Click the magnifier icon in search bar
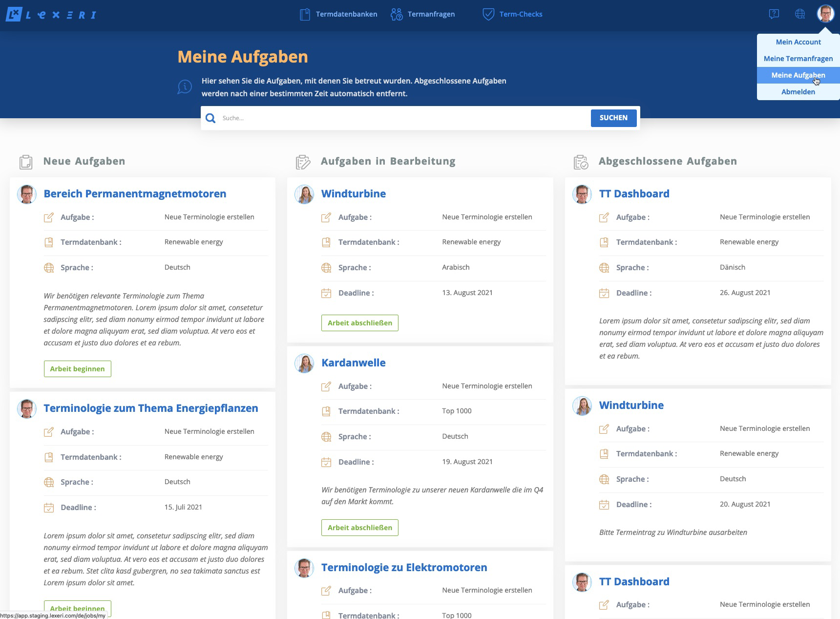 pos(210,118)
